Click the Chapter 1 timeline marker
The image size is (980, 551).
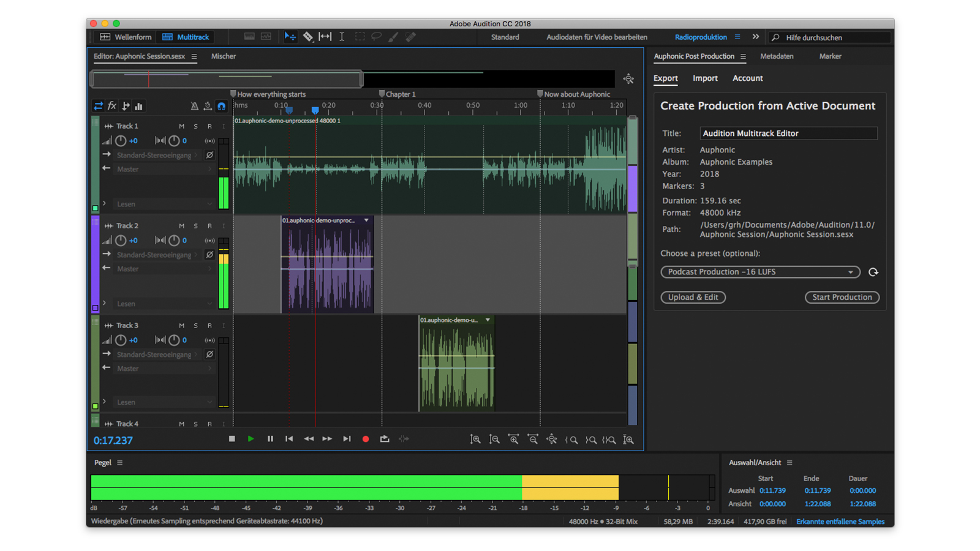383,94
